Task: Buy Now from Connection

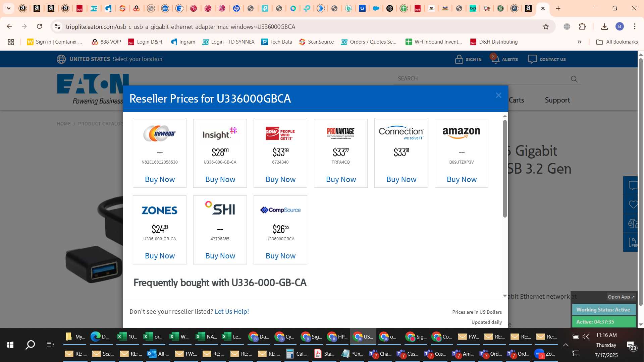Action: pos(401,180)
